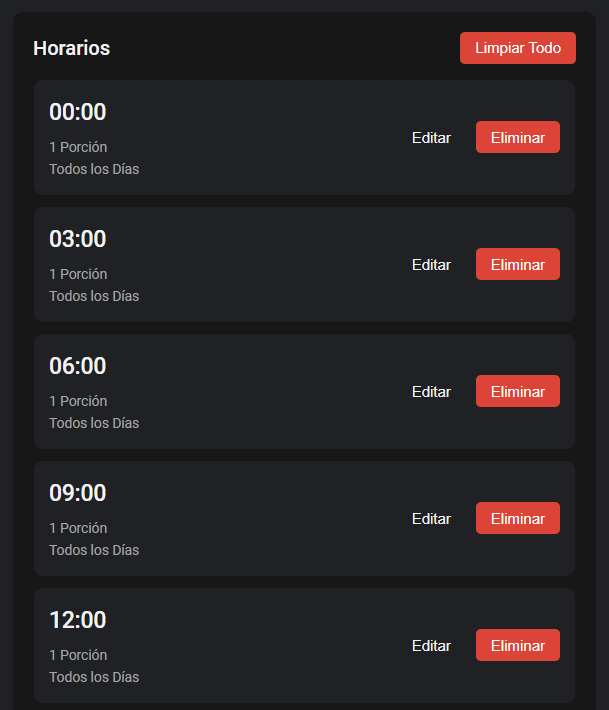609x710 pixels.
Task: Click 'Todos los Días' under 12:00
Action: 94,677
